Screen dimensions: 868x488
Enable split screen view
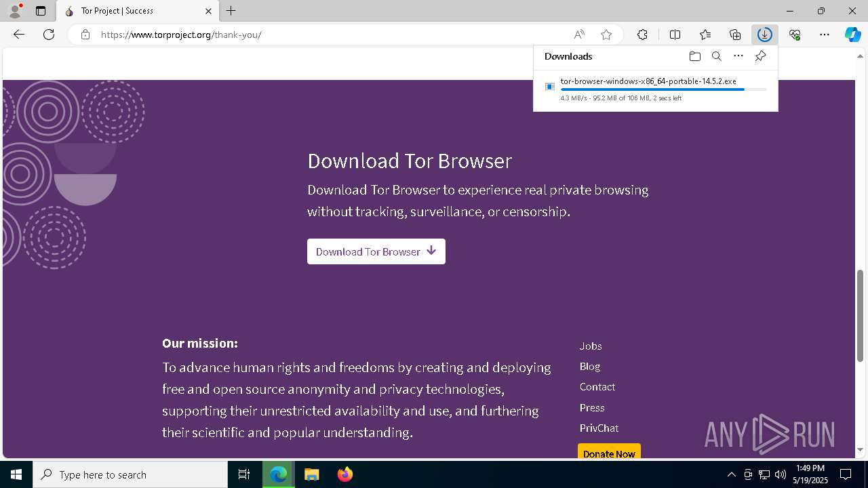[x=675, y=35]
